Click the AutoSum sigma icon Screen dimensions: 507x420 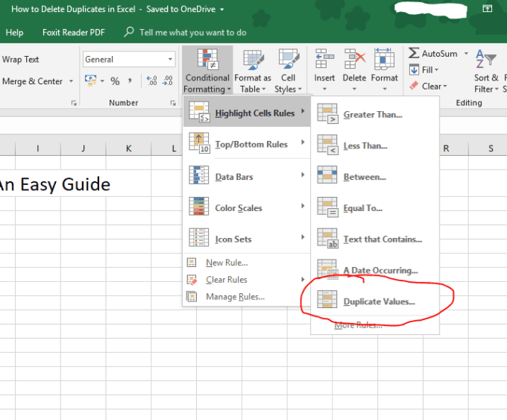tap(414, 54)
